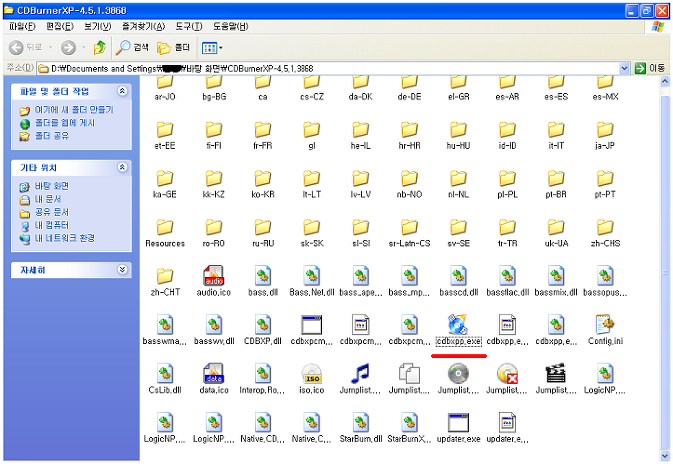Click in the address bar path field

click(x=328, y=68)
